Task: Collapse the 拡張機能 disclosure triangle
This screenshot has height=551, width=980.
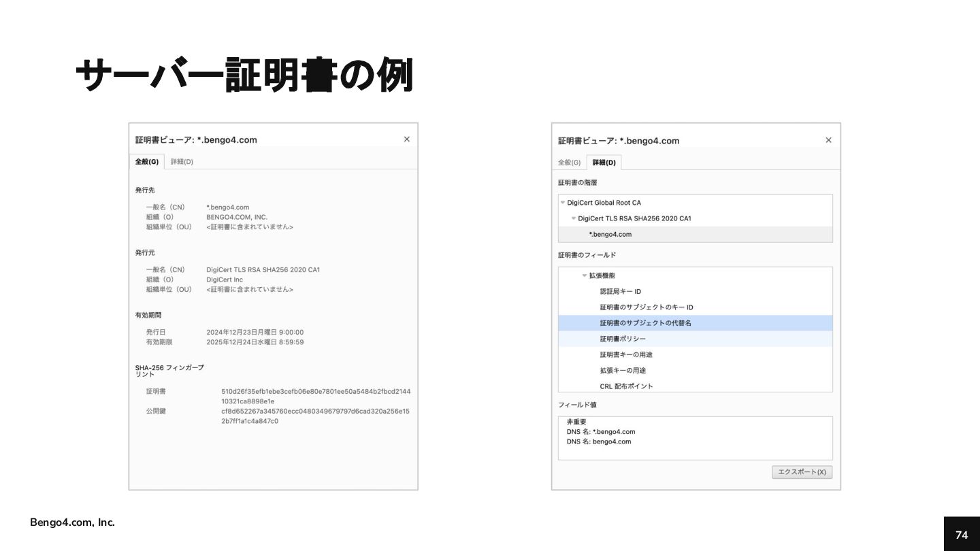Action: 584,275
